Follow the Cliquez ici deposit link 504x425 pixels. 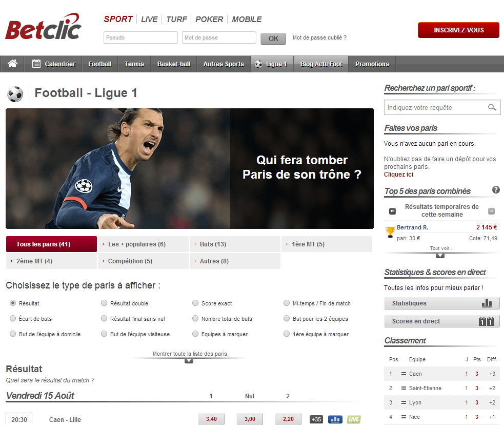point(398,175)
